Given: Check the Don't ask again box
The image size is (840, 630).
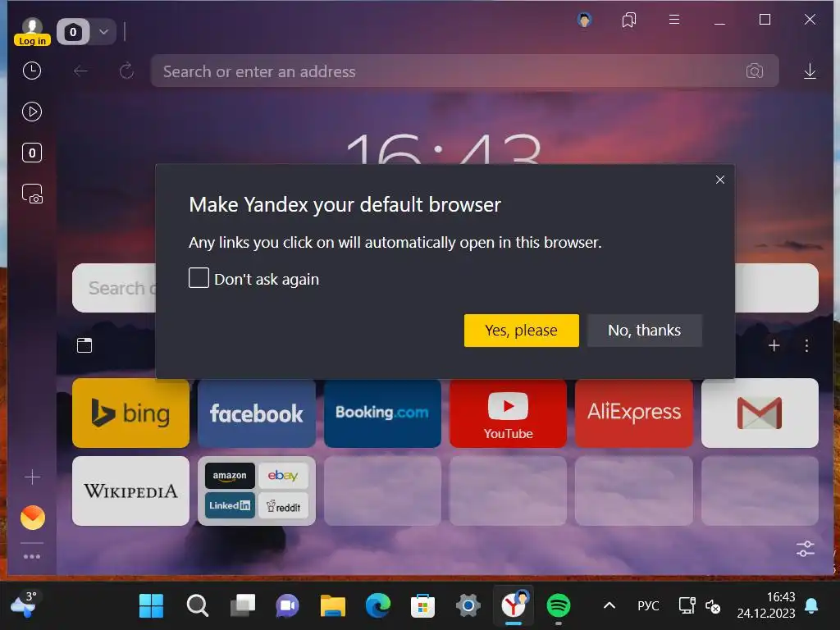Looking at the screenshot, I should tap(199, 278).
